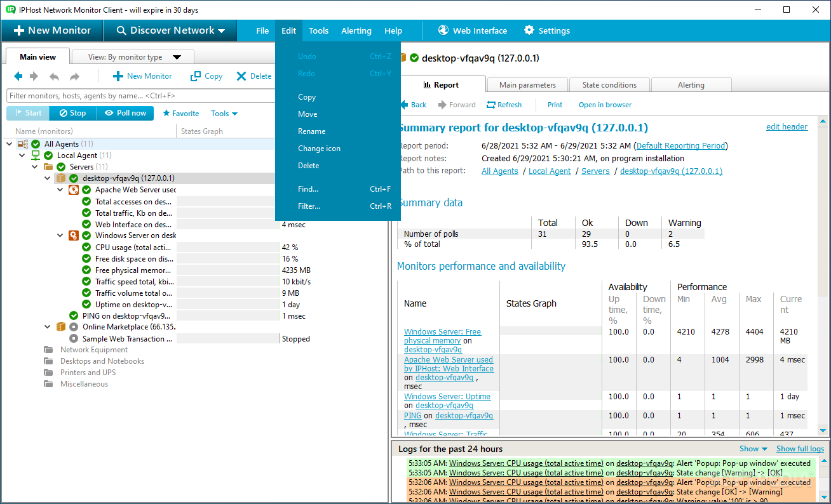Click the Local Agent computer icon
This screenshot has height=504, width=831.
[36, 156]
